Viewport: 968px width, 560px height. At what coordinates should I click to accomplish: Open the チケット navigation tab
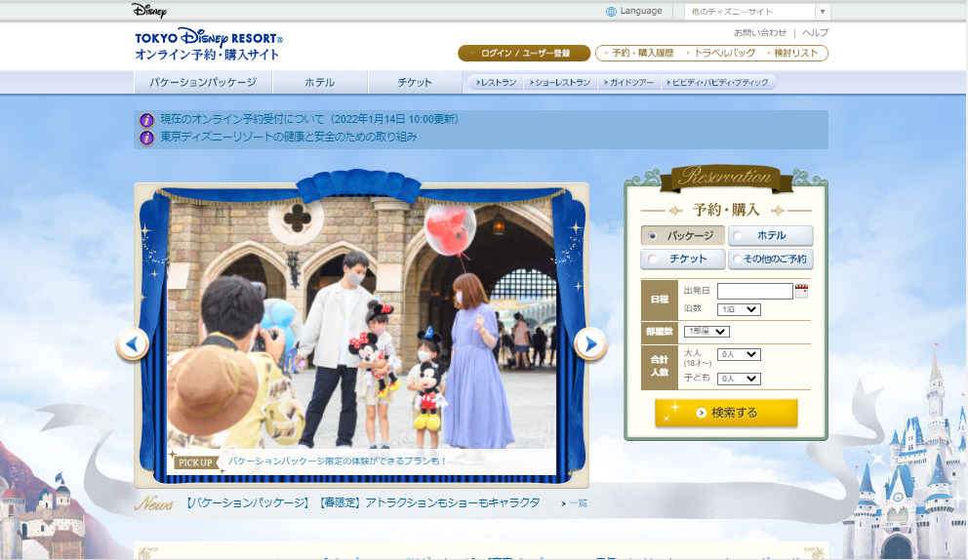coord(415,82)
